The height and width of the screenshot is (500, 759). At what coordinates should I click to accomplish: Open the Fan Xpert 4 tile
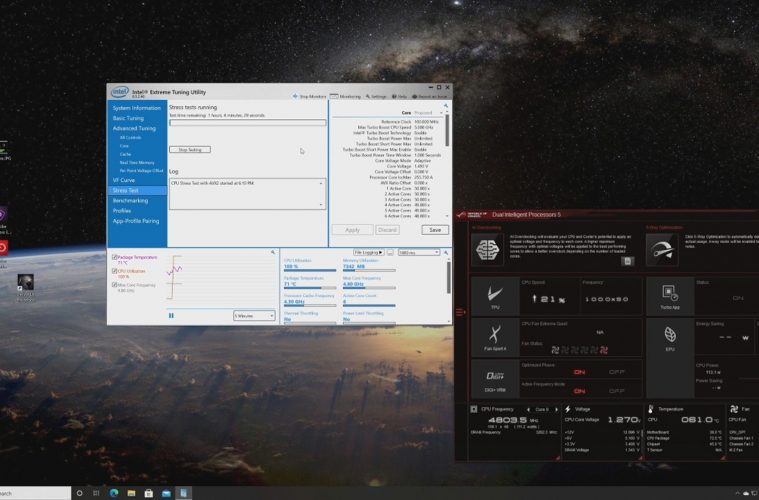tap(495, 337)
